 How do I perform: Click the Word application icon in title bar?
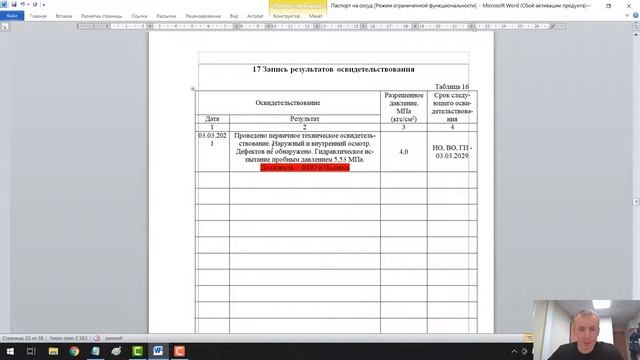coord(4,4)
